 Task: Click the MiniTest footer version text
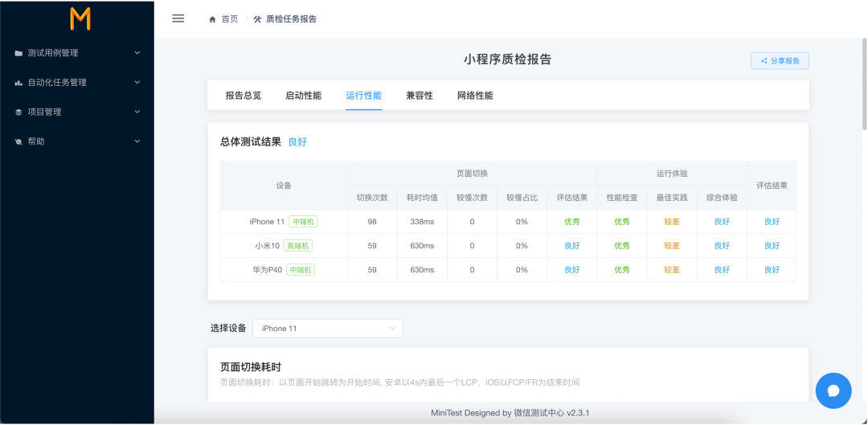point(510,413)
